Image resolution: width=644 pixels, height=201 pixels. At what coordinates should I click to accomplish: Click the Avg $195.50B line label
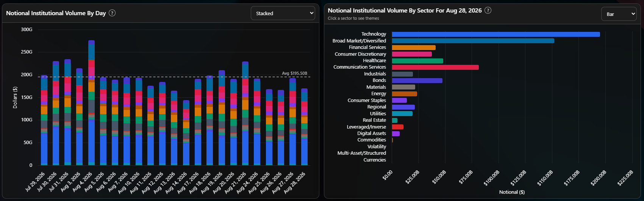coord(294,73)
